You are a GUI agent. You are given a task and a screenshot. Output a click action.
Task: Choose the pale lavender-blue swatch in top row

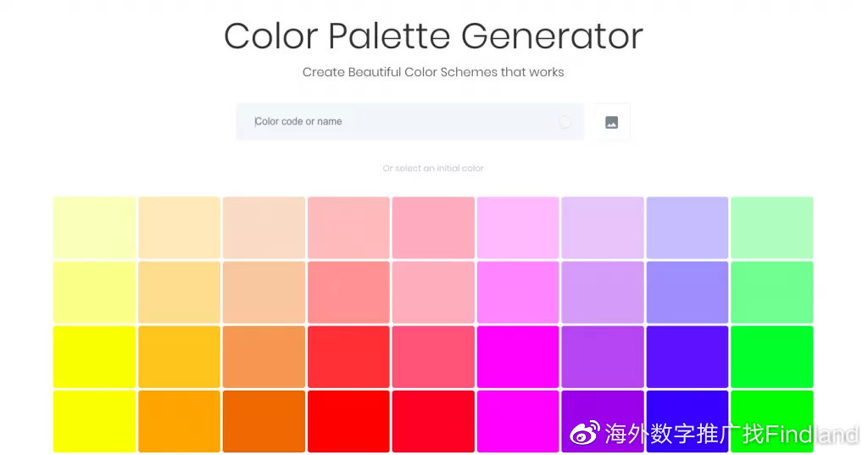point(687,227)
